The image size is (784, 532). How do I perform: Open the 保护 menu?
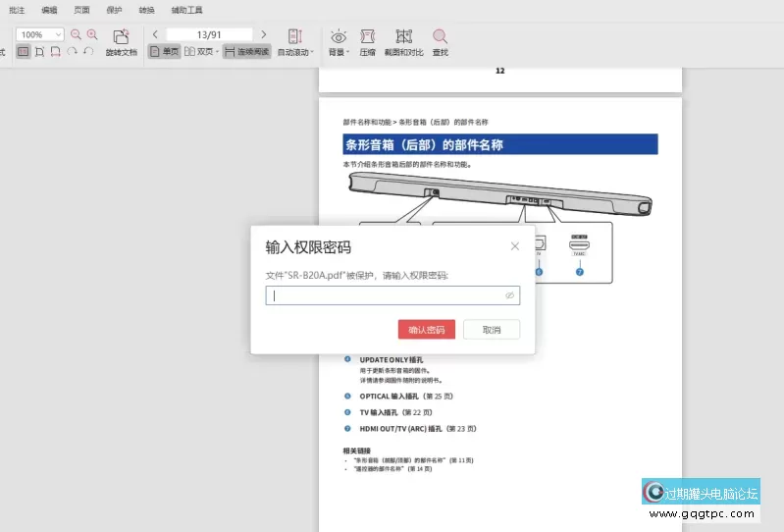[x=114, y=10]
